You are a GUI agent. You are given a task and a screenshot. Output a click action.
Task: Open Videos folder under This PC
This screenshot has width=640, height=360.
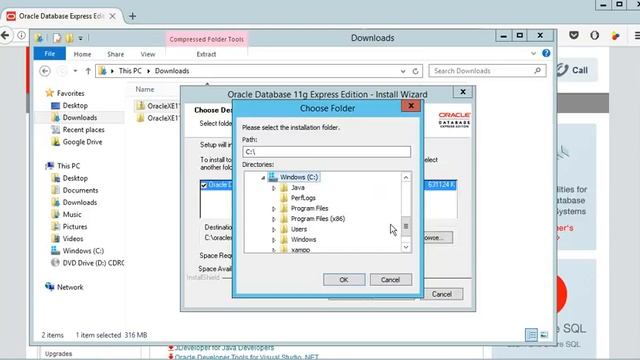click(73, 239)
